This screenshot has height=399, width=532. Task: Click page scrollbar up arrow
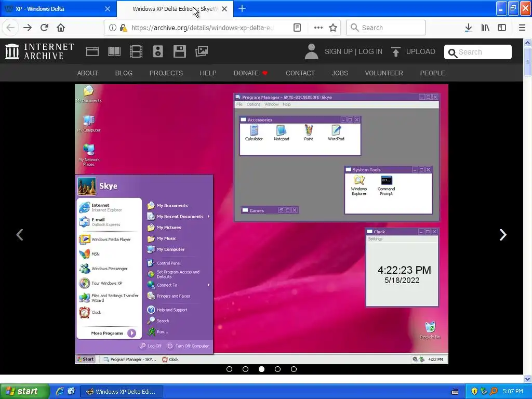tap(528, 43)
